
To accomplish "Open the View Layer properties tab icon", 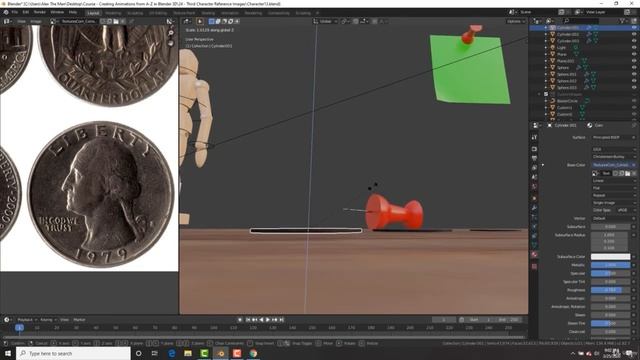I will [x=534, y=168].
